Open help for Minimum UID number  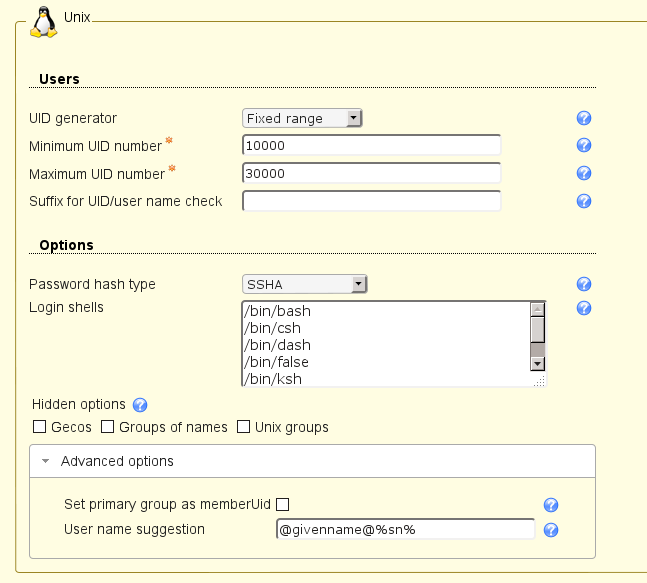(x=585, y=146)
